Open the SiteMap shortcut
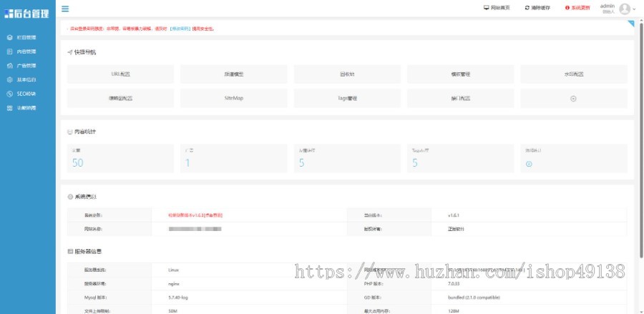The height and width of the screenshot is (314, 644). 234,99
